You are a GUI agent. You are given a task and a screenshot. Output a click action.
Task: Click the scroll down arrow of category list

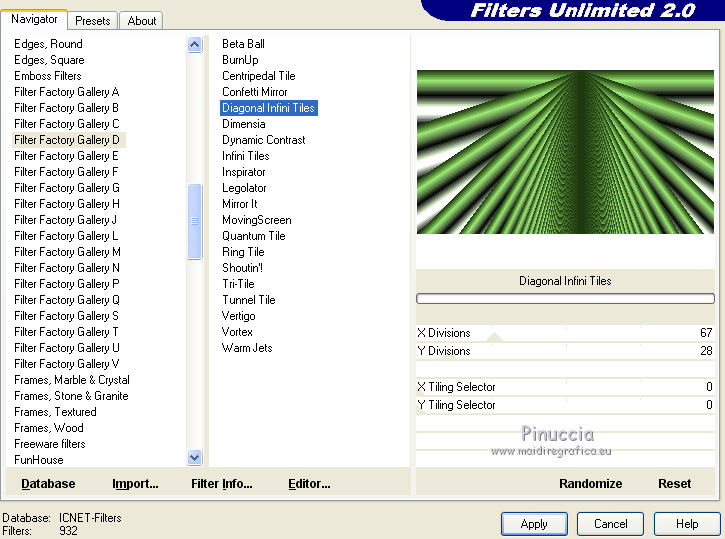[x=195, y=458]
